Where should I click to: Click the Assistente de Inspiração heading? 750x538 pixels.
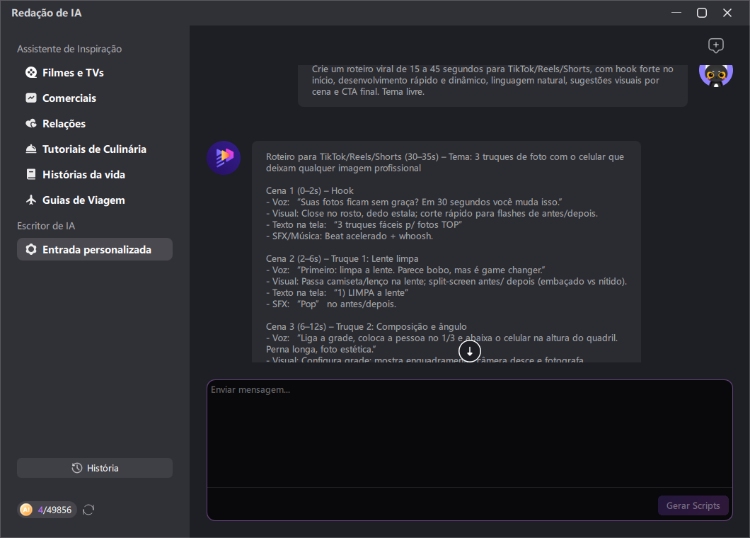(69, 49)
